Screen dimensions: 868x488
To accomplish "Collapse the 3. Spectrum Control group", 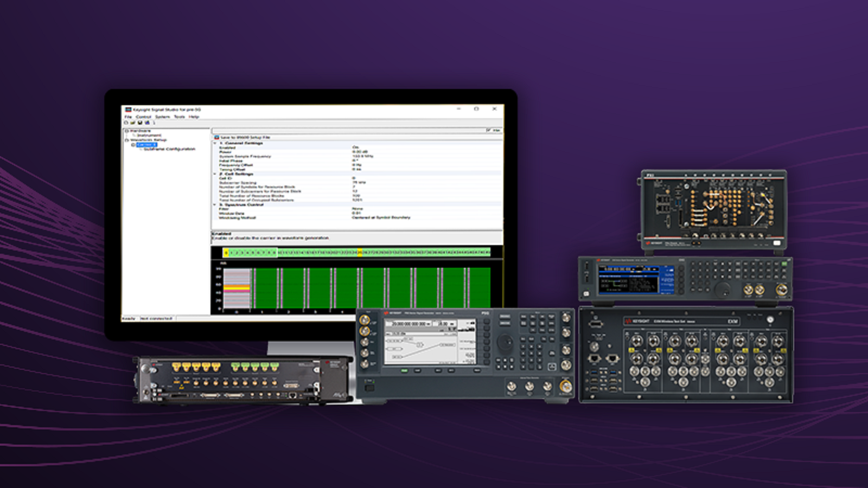I will pos(215,205).
